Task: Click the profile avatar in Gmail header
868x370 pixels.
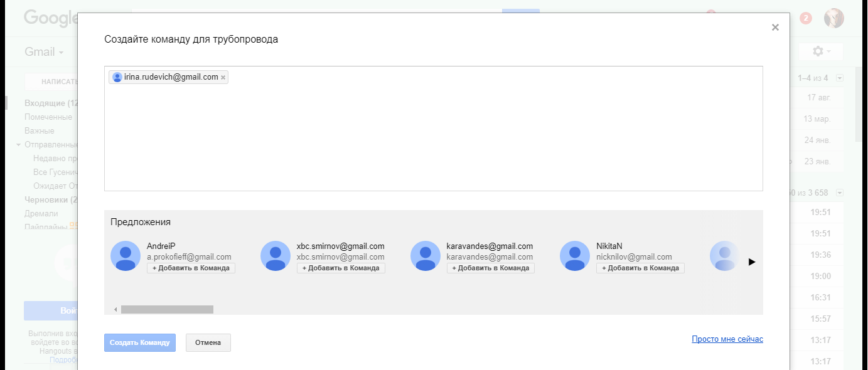Action: tap(834, 18)
